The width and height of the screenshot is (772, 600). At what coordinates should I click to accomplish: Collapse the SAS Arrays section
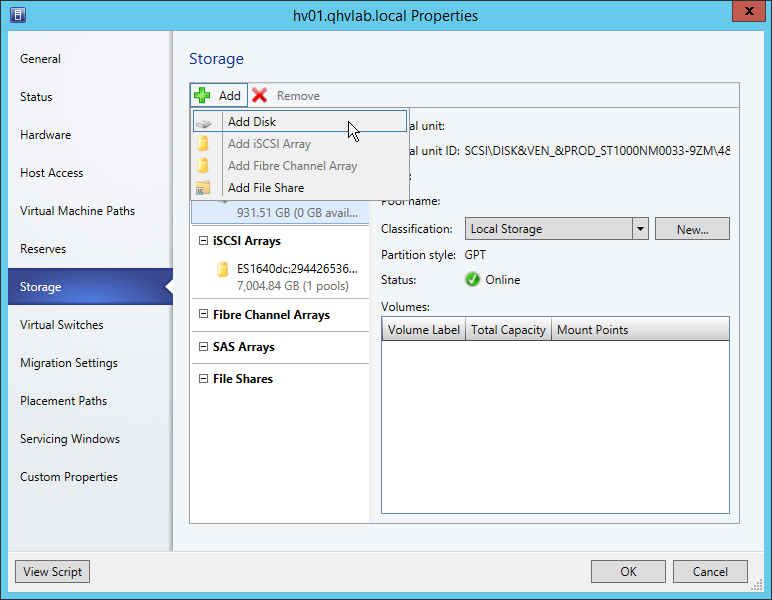click(202, 347)
